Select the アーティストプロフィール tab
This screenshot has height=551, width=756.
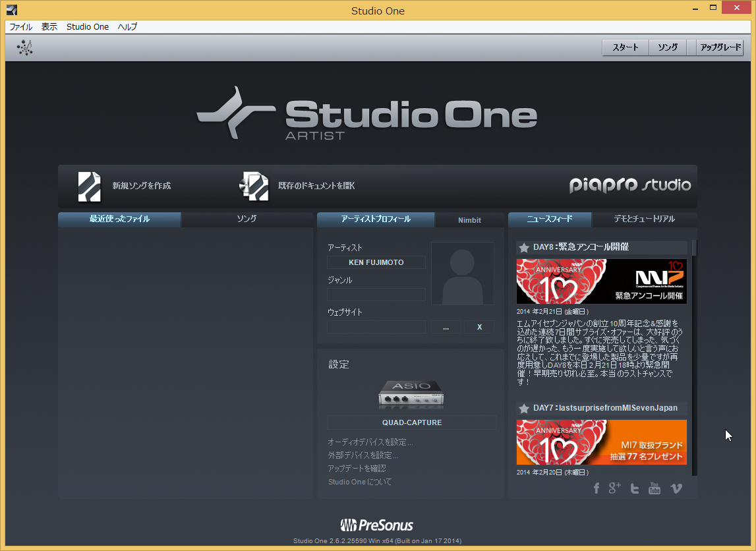pos(376,219)
